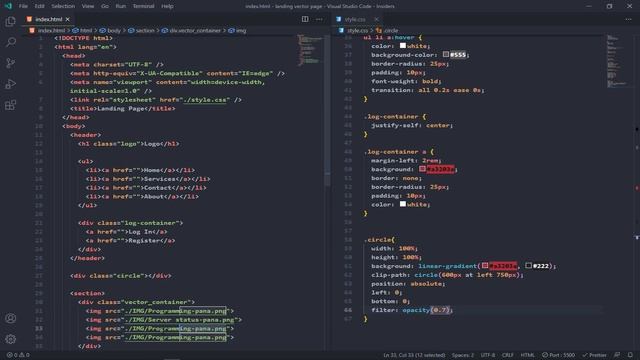Change indentation via Spaces: 2

tap(462, 355)
